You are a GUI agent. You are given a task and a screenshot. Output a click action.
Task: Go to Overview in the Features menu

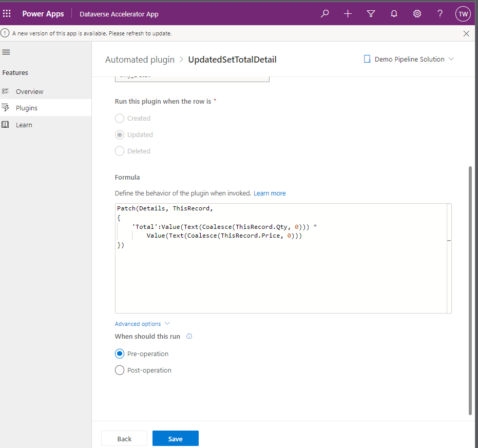coord(46,91)
